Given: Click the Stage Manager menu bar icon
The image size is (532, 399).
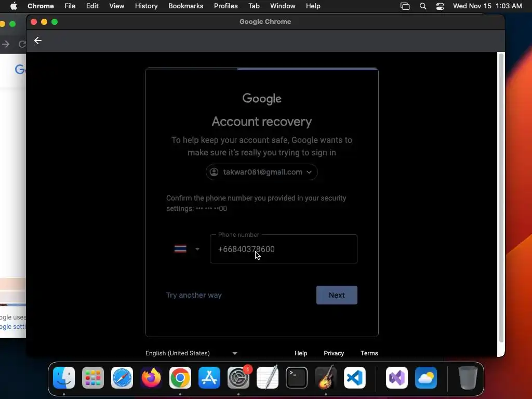Looking at the screenshot, I should point(405,6).
